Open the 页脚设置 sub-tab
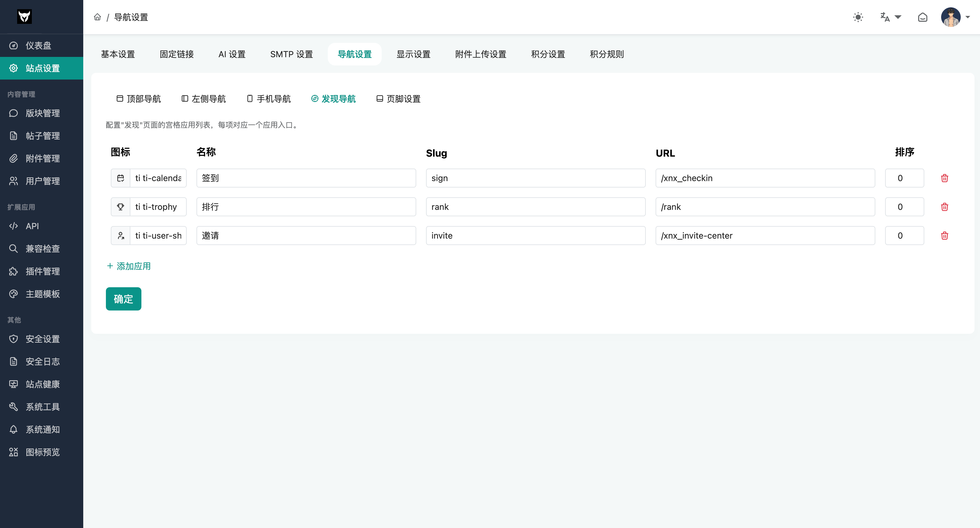The width and height of the screenshot is (980, 528). [x=398, y=99]
